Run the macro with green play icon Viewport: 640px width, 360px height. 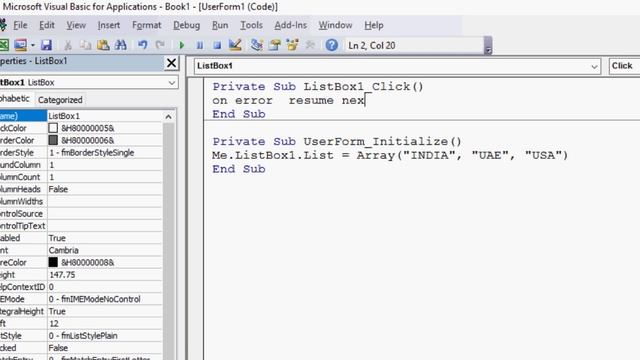pyautogui.click(x=182, y=45)
